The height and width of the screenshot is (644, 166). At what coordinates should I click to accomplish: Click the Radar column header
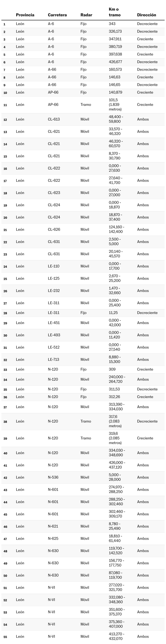[86, 15]
